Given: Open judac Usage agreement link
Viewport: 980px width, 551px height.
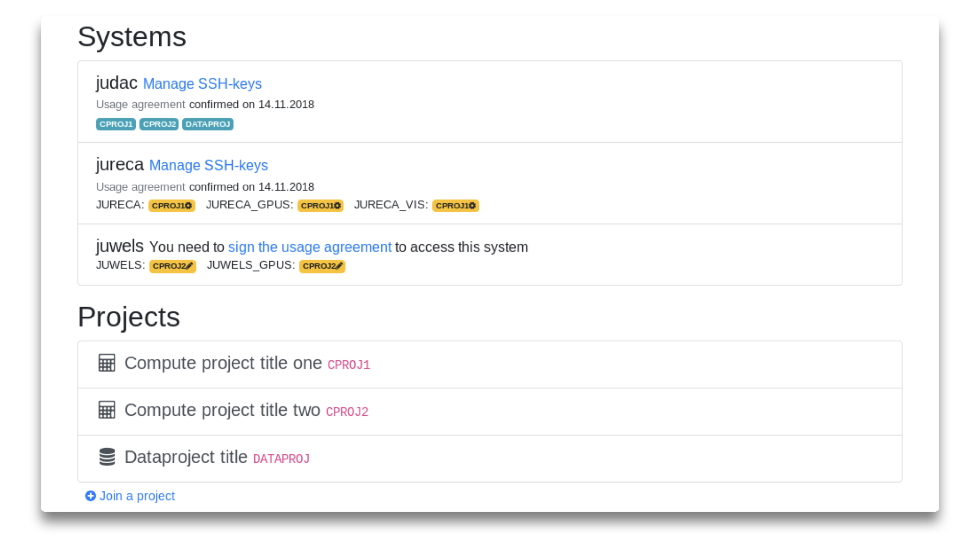Looking at the screenshot, I should coord(140,105).
